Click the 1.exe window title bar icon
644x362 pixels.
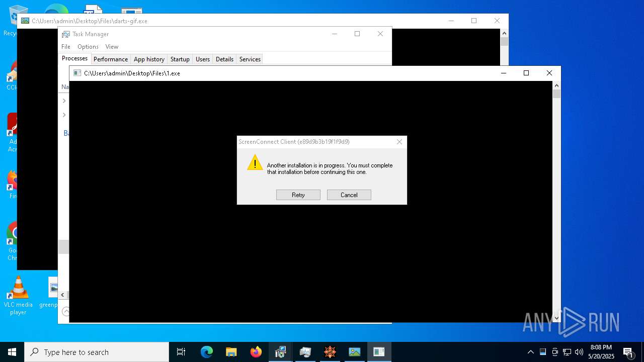click(77, 73)
